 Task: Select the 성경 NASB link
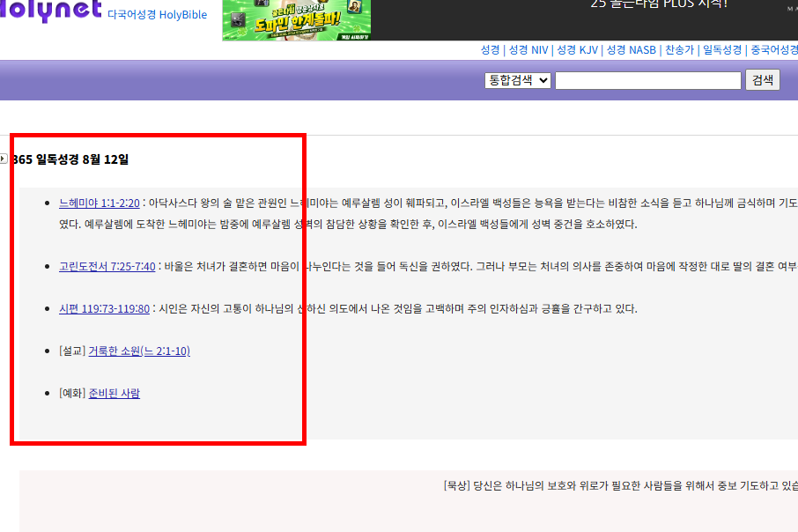tap(632, 50)
